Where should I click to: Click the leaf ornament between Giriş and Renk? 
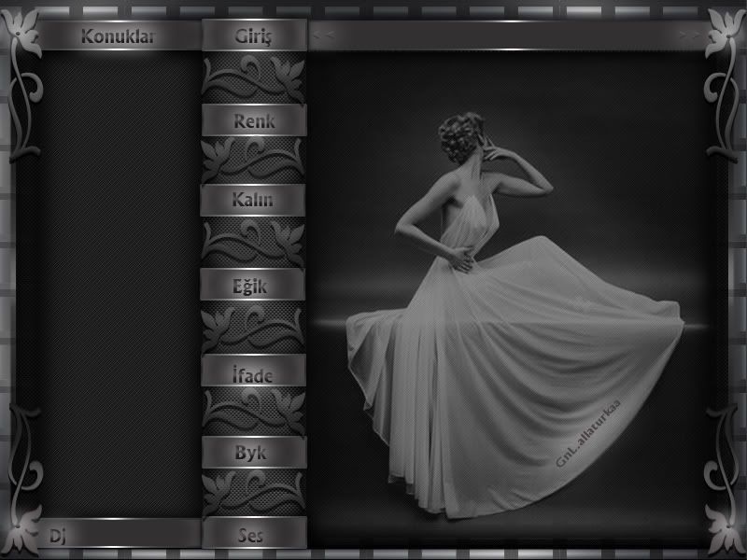[x=253, y=78]
